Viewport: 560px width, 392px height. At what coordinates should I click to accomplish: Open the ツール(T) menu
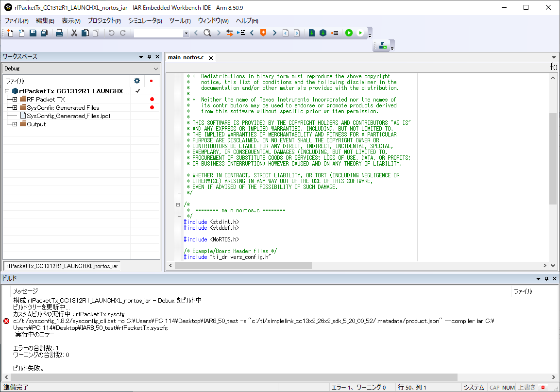pyautogui.click(x=180, y=21)
